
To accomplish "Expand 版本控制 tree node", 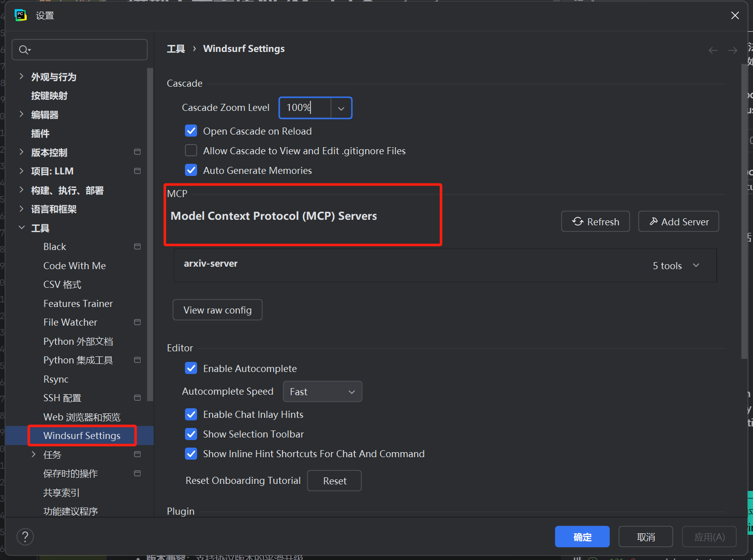I will pos(21,152).
